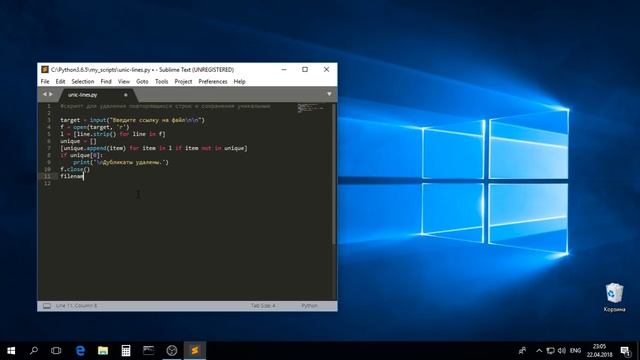The image size is (640, 360).
Task: Go to next tab with right arrow
Action: (x=51, y=94)
